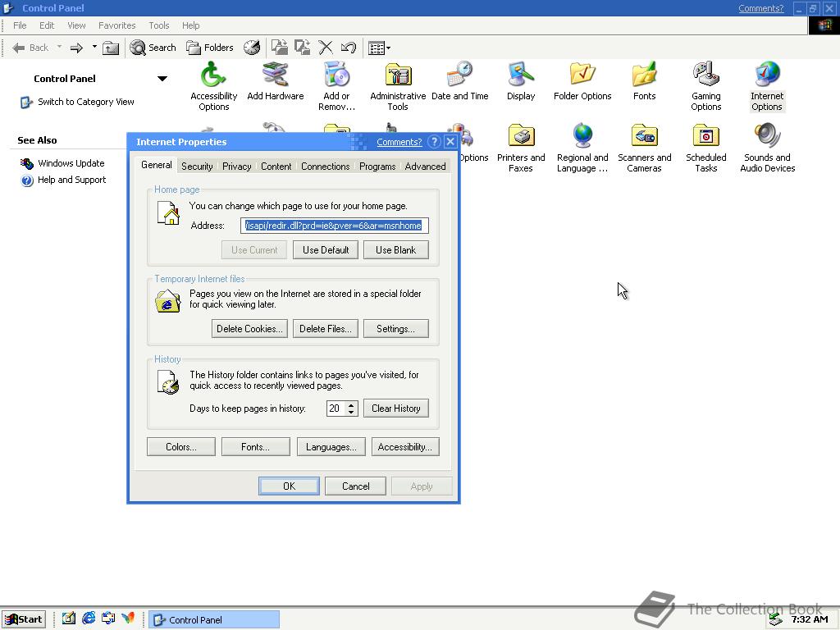Switch to the Programs tab
Screen dimensions: 840x630
(x=377, y=166)
